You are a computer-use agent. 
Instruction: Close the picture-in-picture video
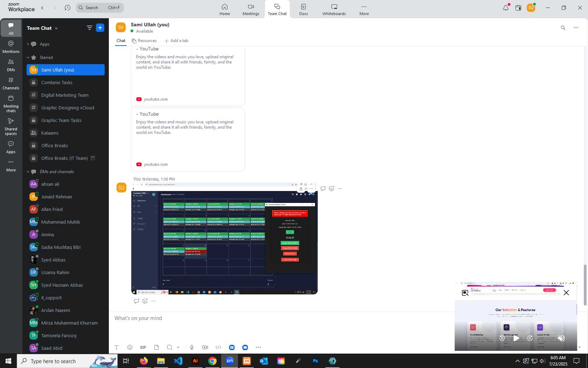click(x=566, y=293)
